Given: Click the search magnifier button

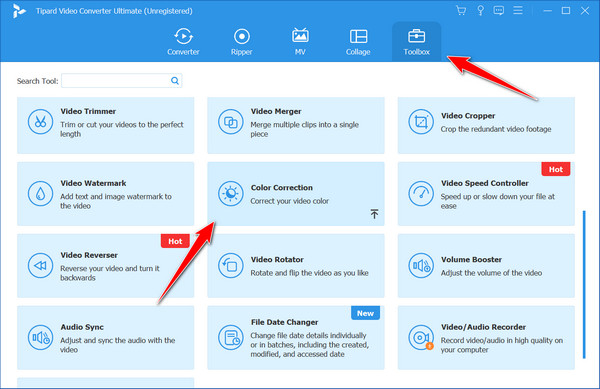Looking at the screenshot, I should 175,81.
